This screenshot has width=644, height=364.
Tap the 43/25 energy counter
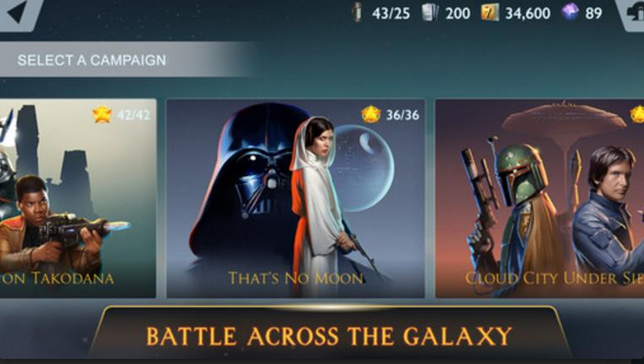[x=391, y=14]
